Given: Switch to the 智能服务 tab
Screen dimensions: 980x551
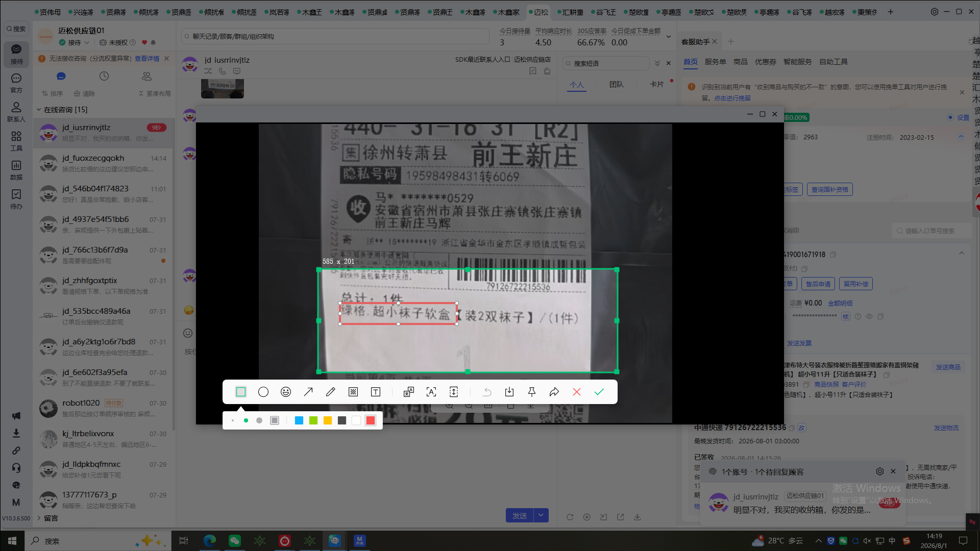Looking at the screenshot, I should 798,62.
